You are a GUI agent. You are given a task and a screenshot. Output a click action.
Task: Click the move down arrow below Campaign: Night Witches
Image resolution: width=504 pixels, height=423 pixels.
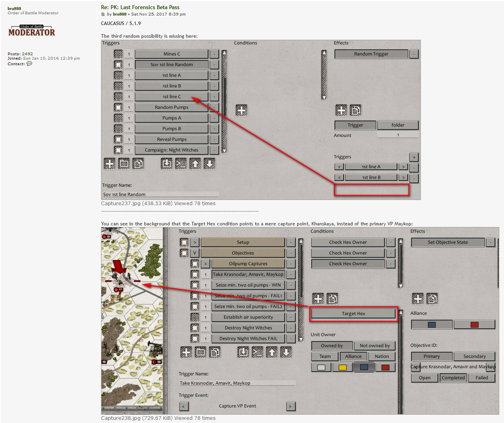209,163
